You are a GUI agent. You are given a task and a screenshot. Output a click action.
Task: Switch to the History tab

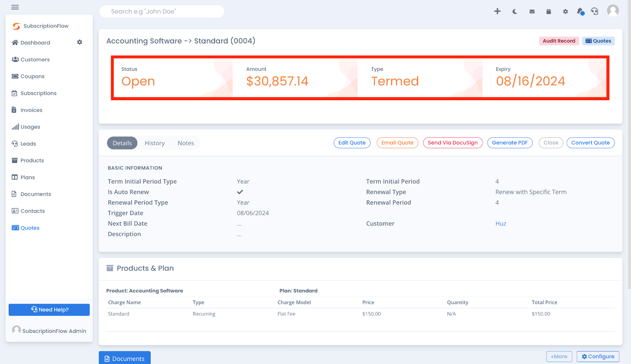(x=155, y=143)
